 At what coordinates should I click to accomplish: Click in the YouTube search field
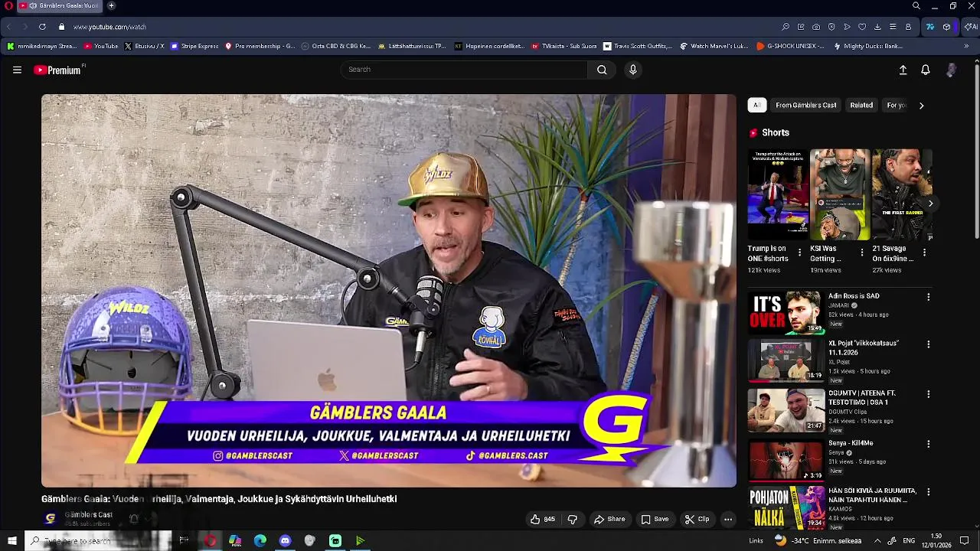click(464, 70)
